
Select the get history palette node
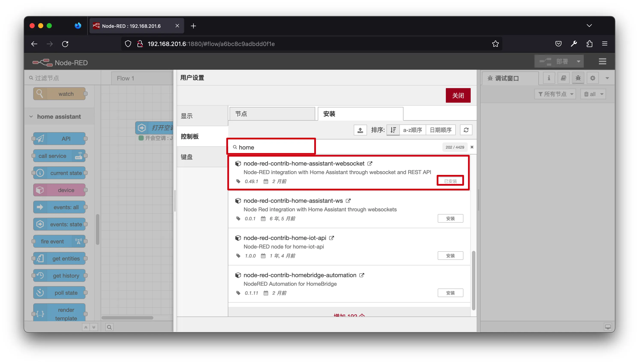[59, 276]
